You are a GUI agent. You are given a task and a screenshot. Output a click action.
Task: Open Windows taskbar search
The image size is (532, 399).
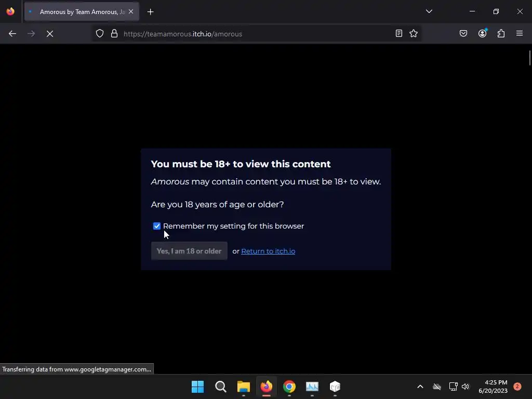(220, 387)
